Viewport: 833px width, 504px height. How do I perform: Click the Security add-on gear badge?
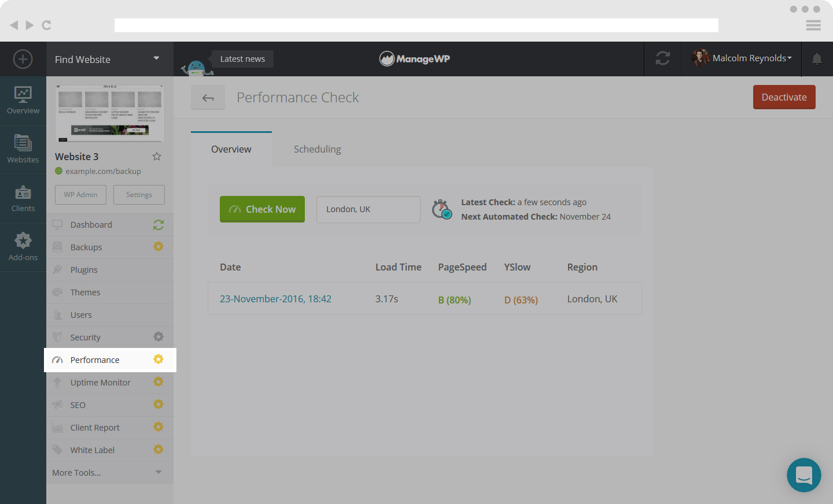point(159,337)
